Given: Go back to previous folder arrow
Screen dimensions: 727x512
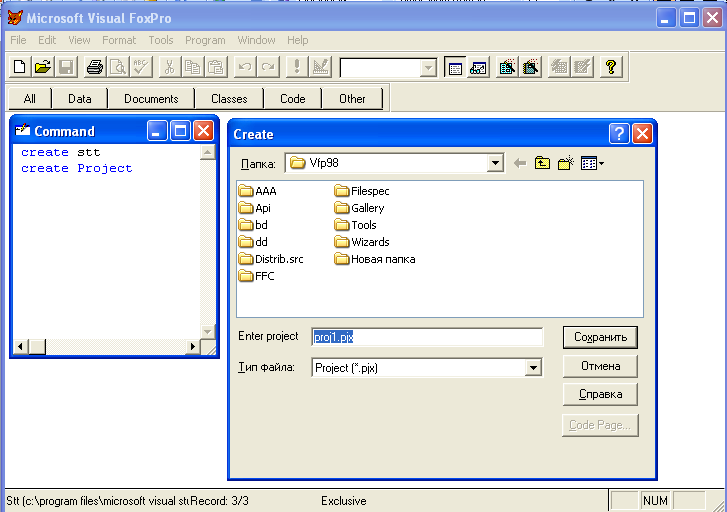Looking at the screenshot, I should click(x=520, y=163).
